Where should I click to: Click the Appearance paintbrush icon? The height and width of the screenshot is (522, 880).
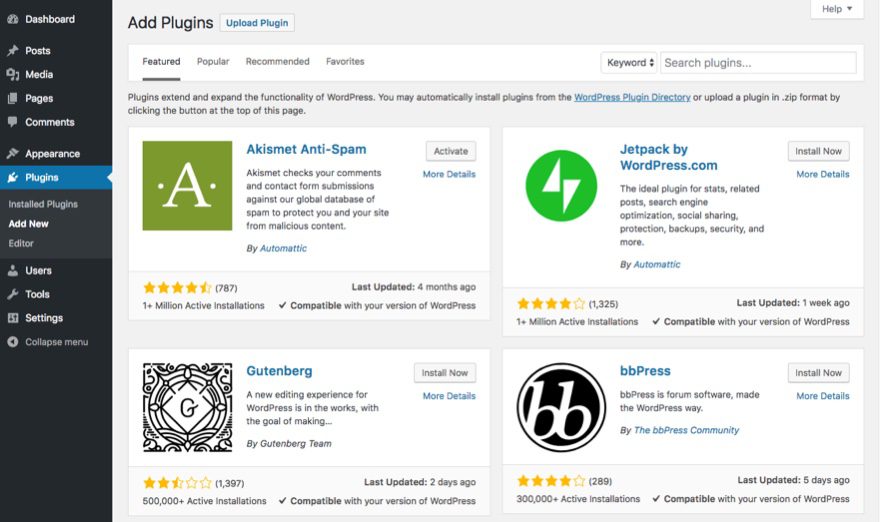point(12,154)
